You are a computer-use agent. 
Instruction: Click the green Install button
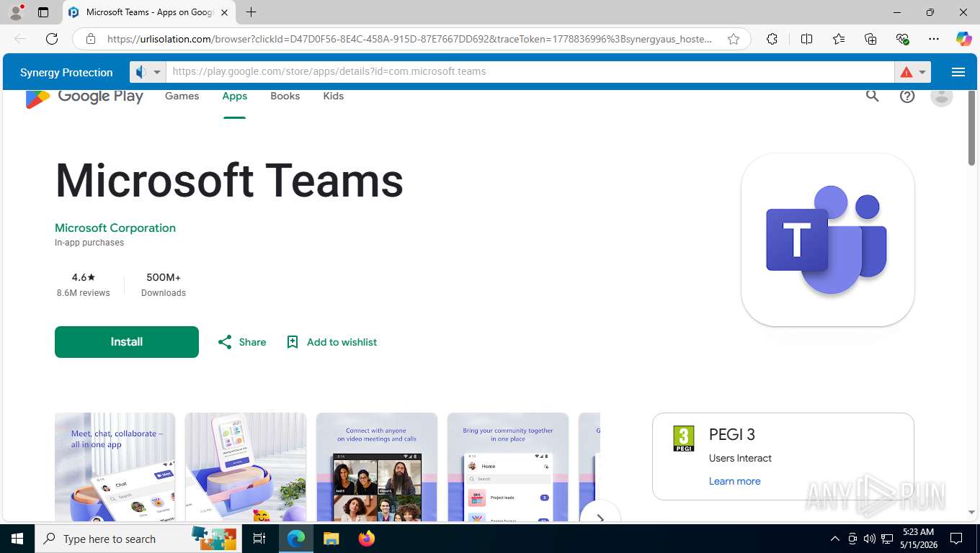click(127, 342)
